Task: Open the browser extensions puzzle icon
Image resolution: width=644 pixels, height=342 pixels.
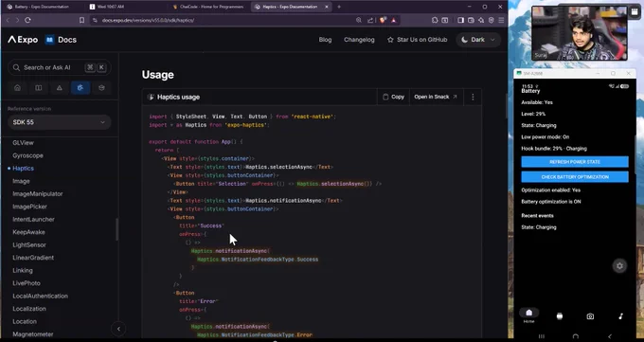Action: (435, 20)
